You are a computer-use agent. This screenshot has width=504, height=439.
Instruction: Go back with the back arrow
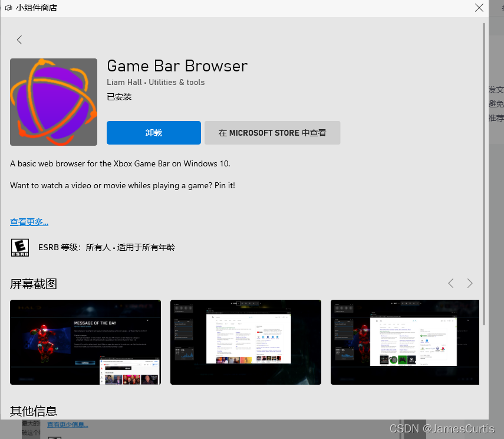pos(19,40)
